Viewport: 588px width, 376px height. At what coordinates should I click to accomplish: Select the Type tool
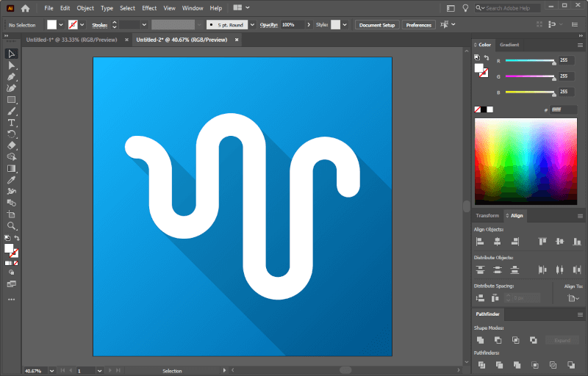pos(11,123)
